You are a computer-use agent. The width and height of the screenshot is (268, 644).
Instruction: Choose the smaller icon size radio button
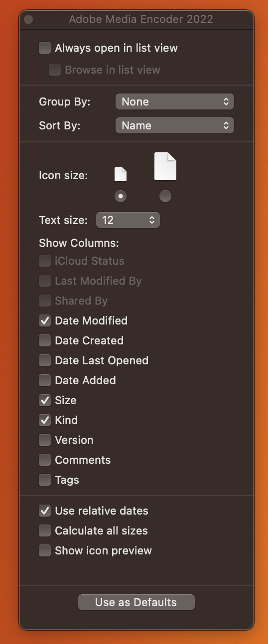pyautogui.click(x=121, y=196)
